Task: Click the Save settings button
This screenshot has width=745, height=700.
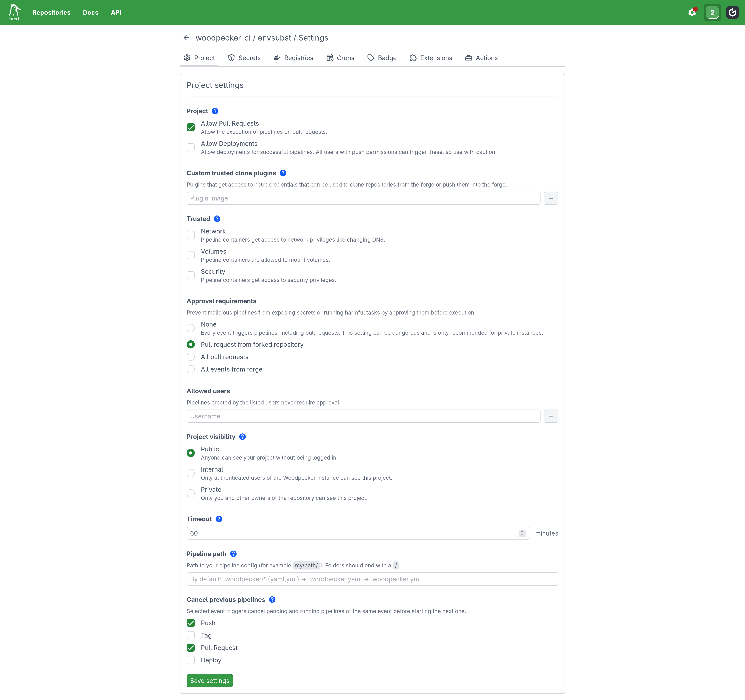Action: (210, 681)
